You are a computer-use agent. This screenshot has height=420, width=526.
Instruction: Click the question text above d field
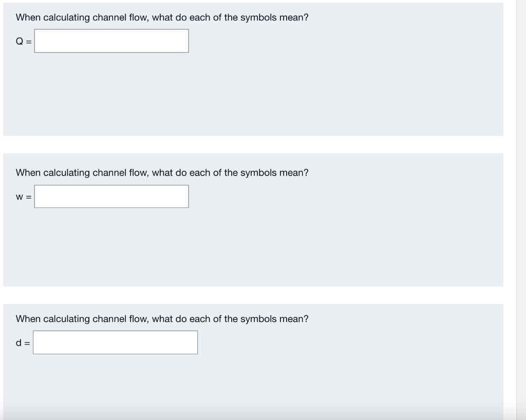162,319
